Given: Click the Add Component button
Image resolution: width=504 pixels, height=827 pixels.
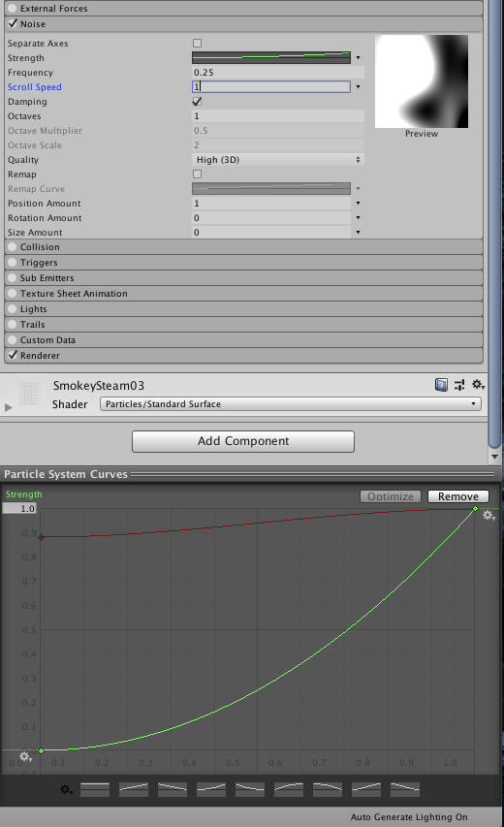Looking at the screenshot, I should pos(243,441).
